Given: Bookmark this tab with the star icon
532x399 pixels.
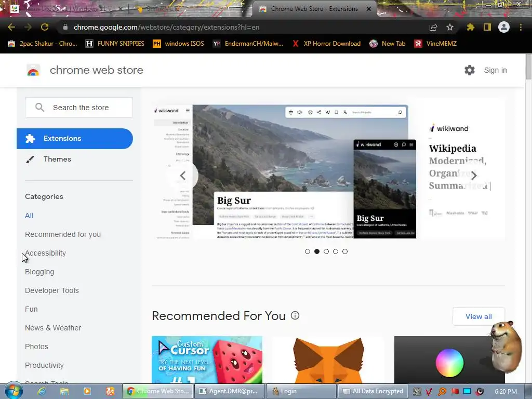Looking at the screenshot, I should (x=450, y=27).
